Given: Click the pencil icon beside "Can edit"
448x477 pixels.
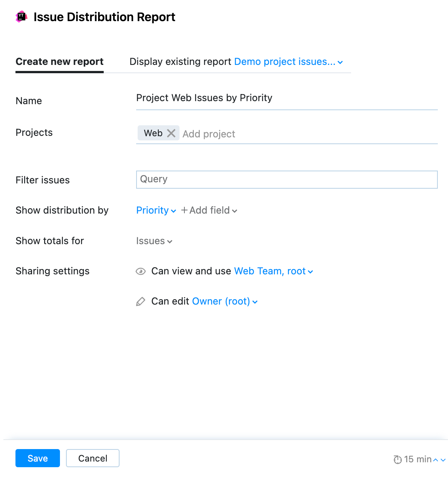Looking at the screenshot, I should pos(140,301).
